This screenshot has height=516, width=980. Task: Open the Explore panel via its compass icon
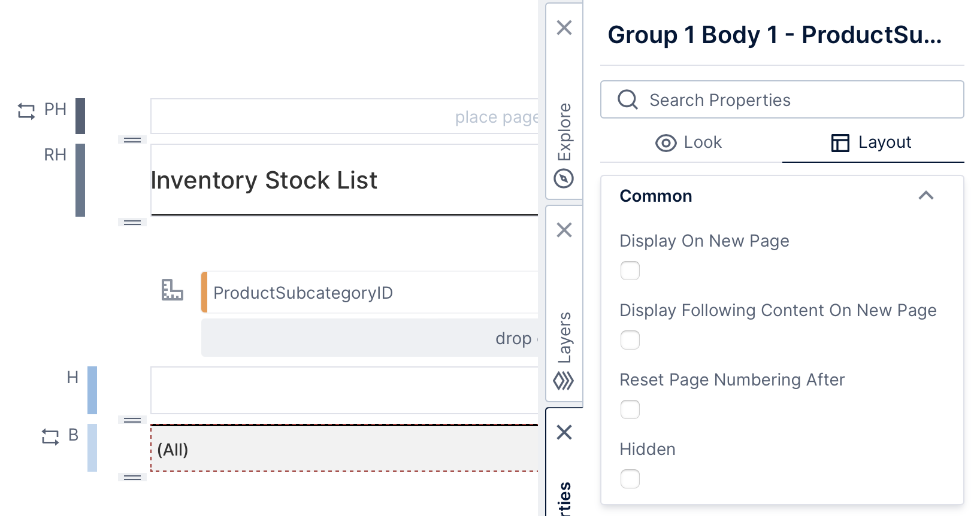[x=564, y=178]
